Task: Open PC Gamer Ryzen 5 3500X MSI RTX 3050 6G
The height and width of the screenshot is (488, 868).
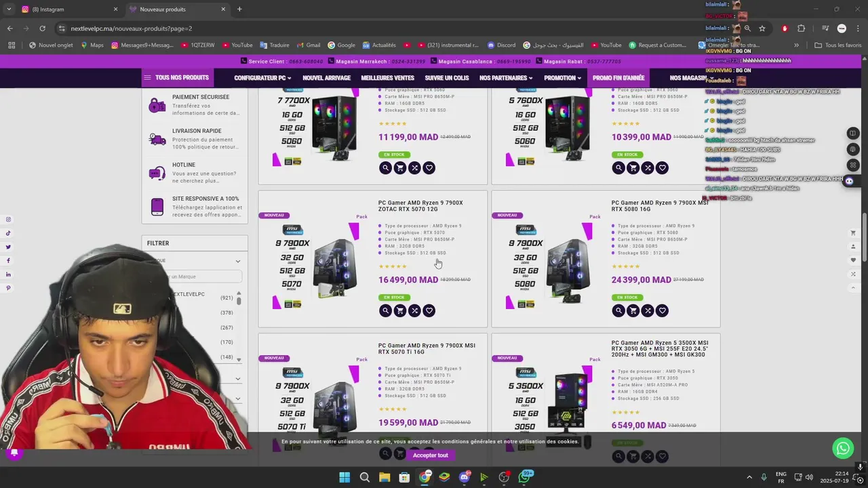Action: tap(660, 349)
